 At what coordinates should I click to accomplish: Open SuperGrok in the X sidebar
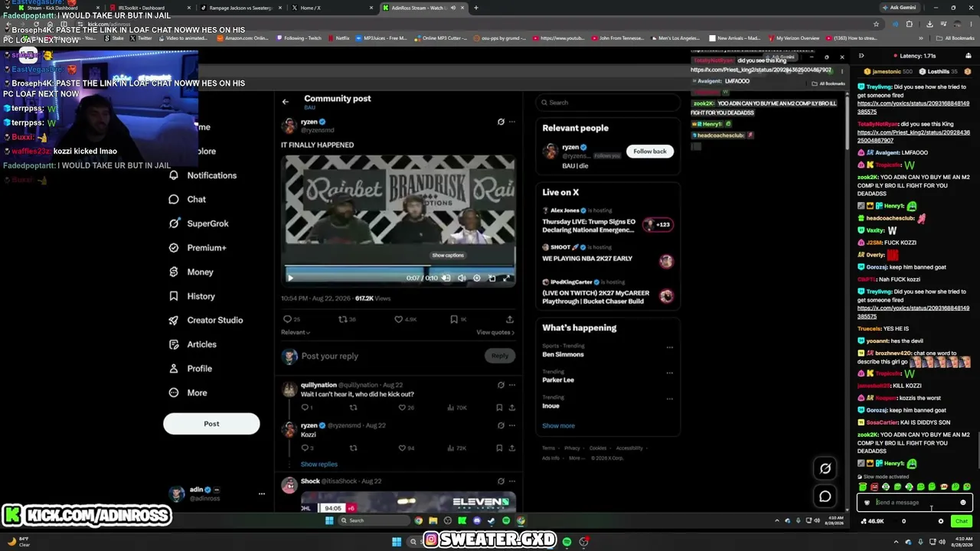pos(198,223)
